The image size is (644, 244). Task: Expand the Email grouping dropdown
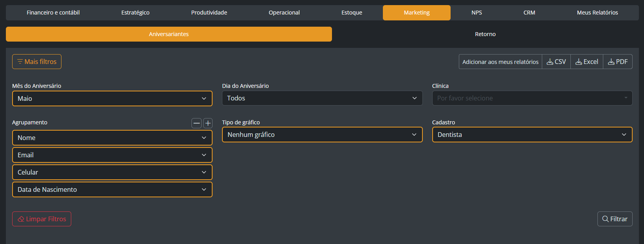click(x=112, y=155)
